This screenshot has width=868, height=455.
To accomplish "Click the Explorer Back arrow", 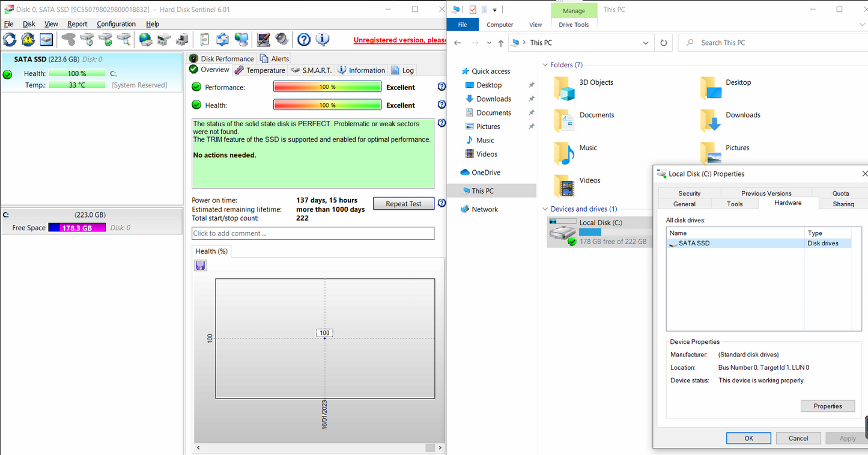I will [458, 43].
